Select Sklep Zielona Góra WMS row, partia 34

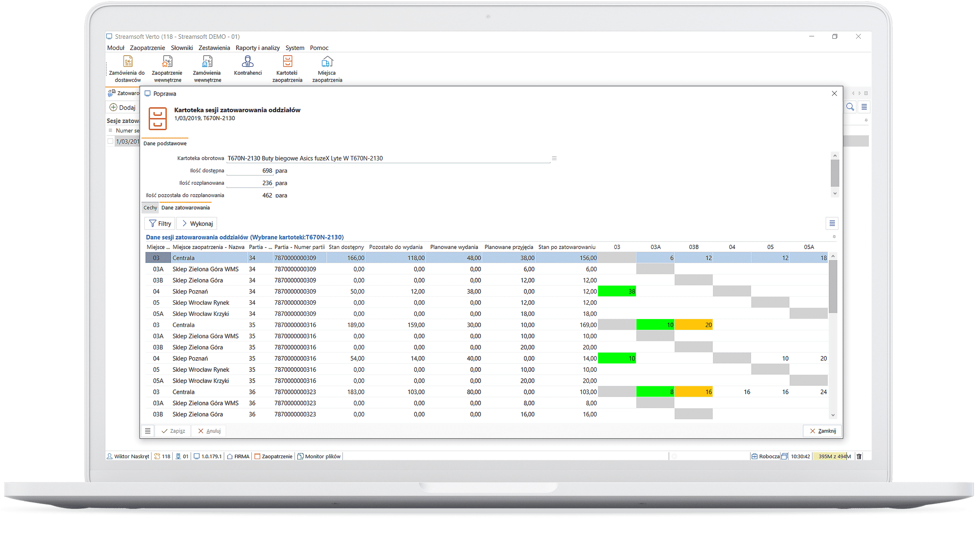(x=486, y=269)
